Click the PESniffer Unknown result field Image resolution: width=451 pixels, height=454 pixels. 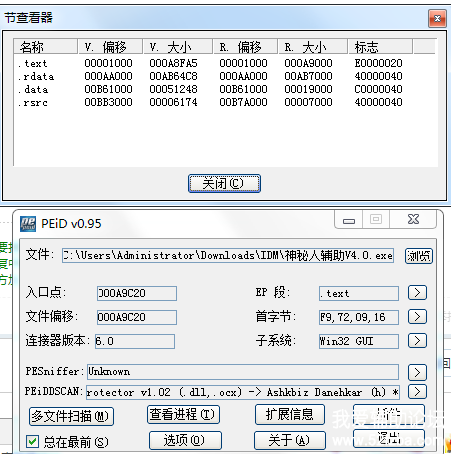point(243,372)
